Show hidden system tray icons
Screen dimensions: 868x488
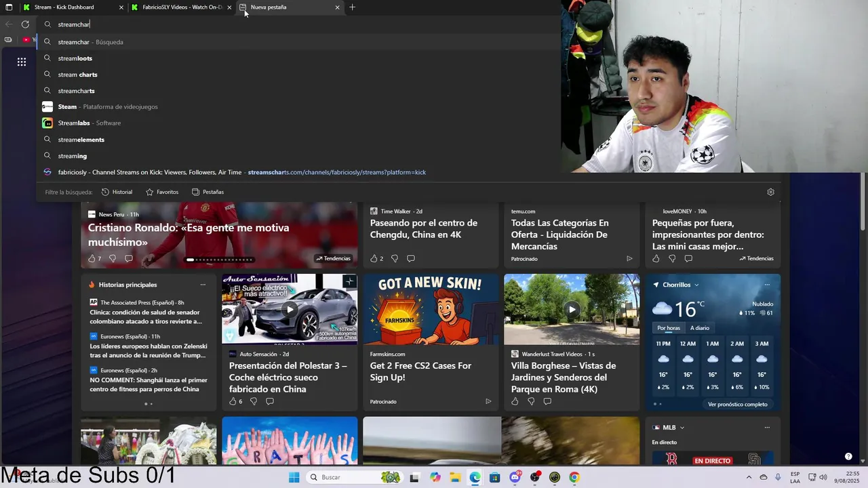[x=749, y=477]
